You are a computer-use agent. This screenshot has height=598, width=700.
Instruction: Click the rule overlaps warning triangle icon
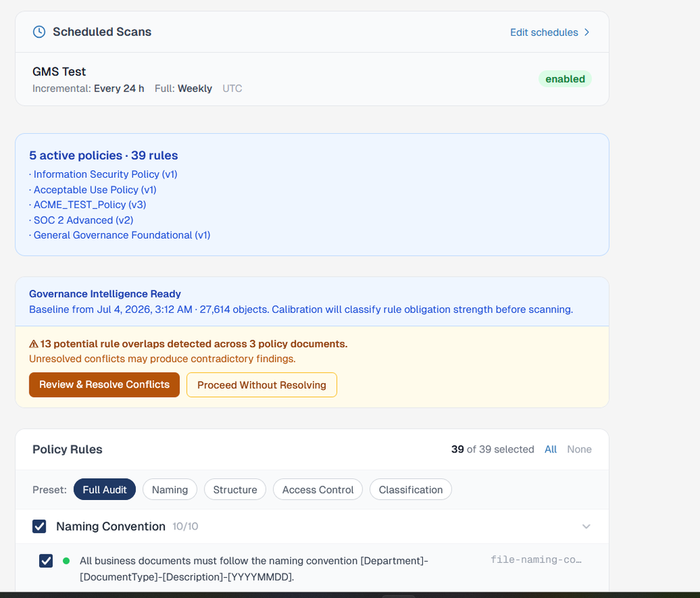(x=34, y=344)
